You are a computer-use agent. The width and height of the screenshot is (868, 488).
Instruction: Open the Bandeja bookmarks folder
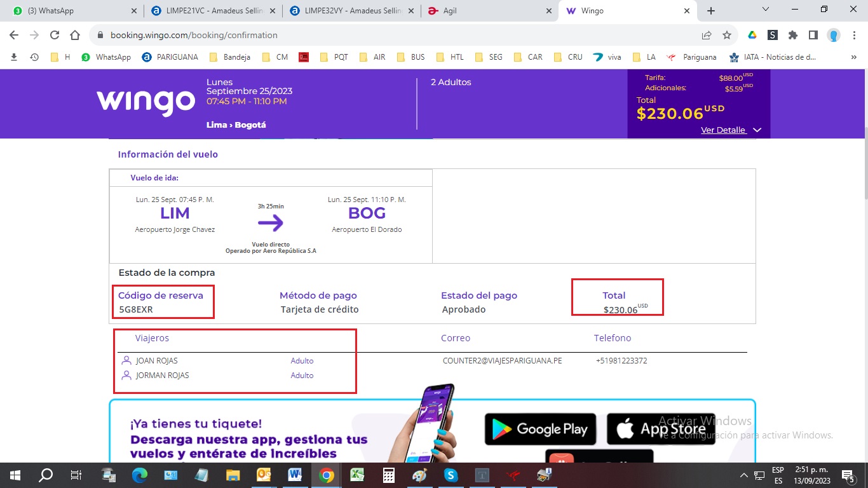pos(229,57)
